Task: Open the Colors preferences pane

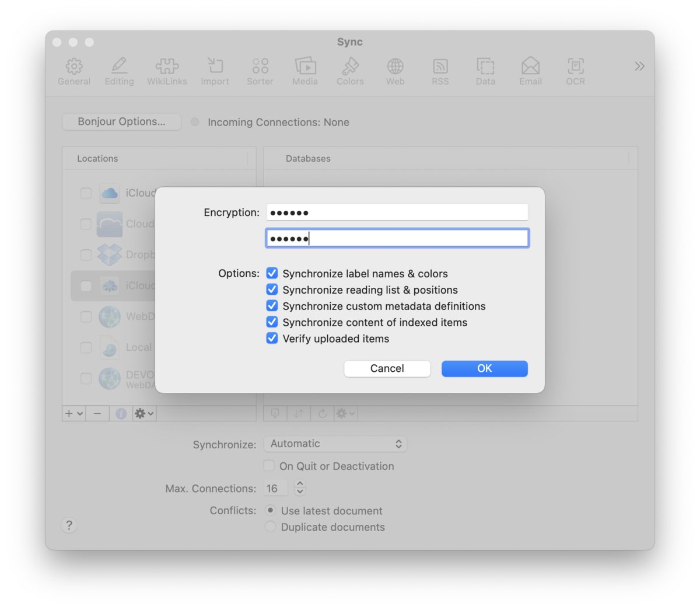Action: 350,72
